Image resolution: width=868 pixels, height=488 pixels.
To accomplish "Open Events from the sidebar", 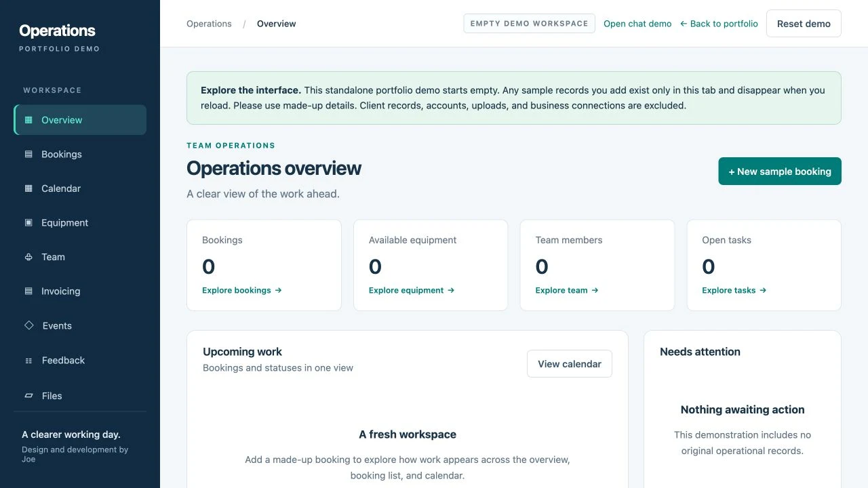I will (x=80, y=325).
